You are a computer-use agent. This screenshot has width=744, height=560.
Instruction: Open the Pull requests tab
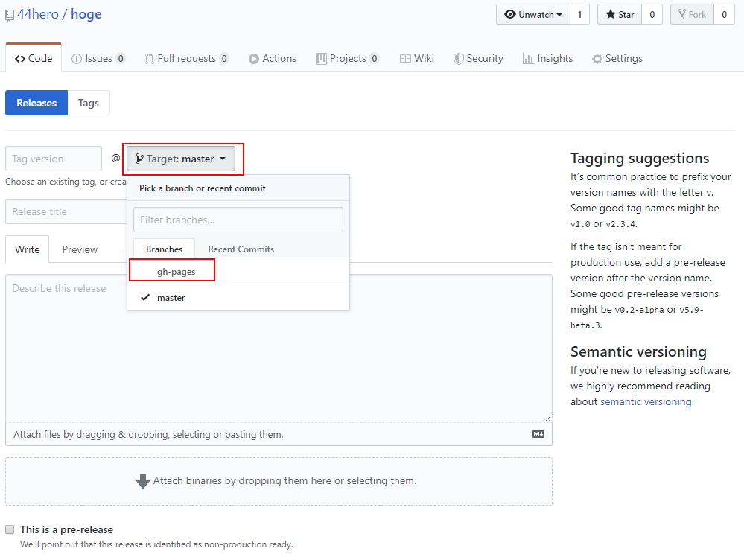point(186,58)
